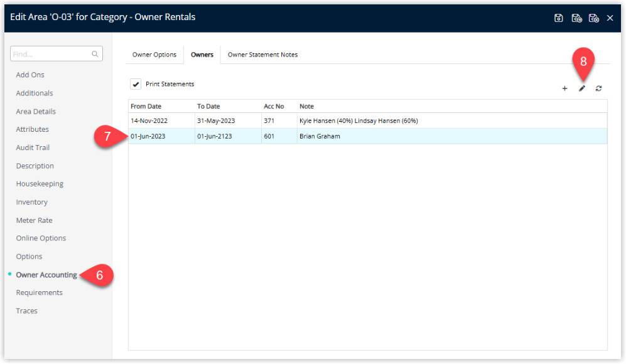The image size is (626, 364).
Task: Go to the Audit Trail section
Action: 33,147
